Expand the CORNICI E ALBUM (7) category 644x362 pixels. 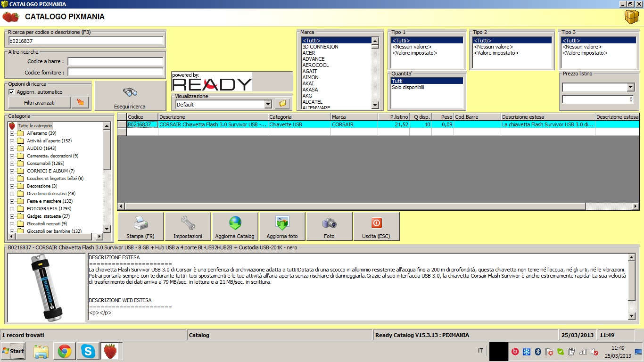click(x=12, y=171)
